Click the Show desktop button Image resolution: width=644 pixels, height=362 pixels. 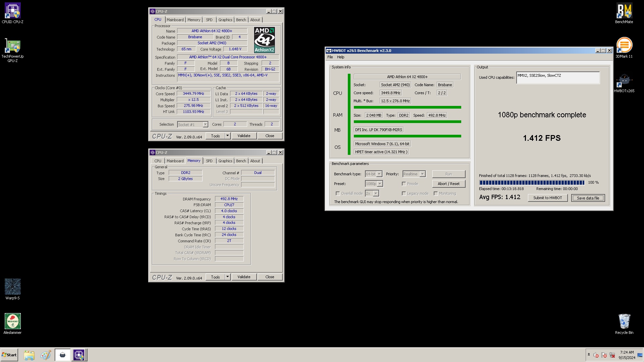(x=640, y=355)
